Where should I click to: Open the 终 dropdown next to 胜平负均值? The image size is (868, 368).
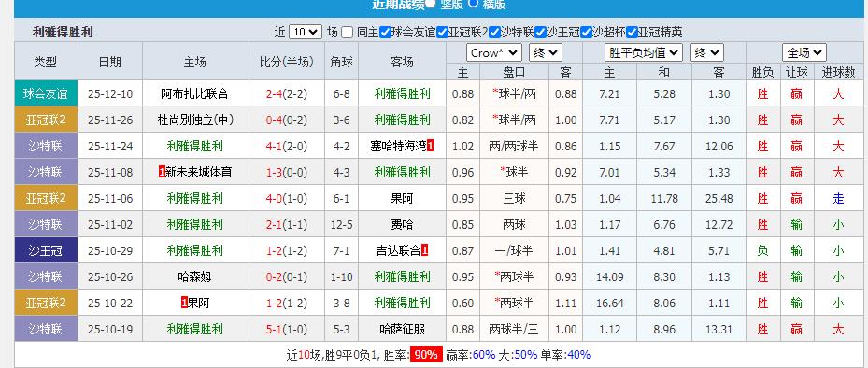pyautogui.click(x=707, y=53)
